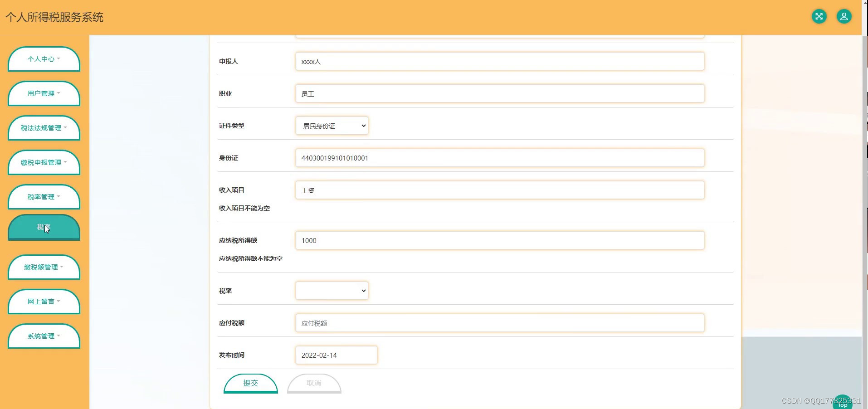Submit the form with the 提交 button

(251, 383)
